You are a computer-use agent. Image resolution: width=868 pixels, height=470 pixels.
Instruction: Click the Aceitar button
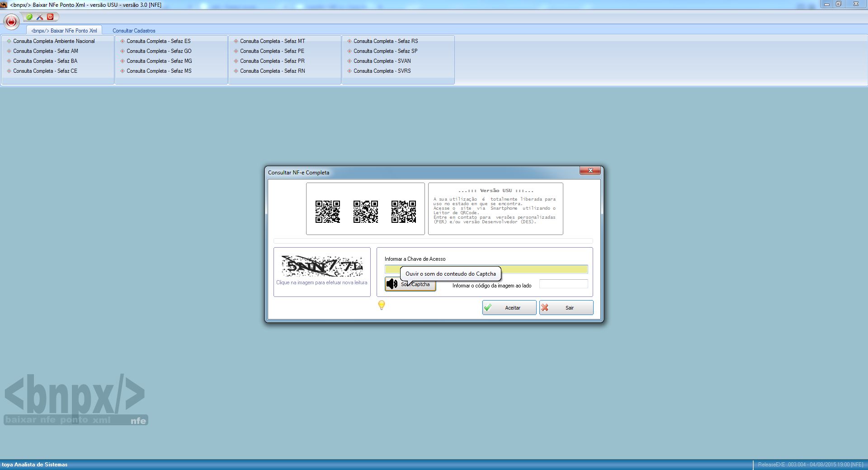coord(509,308)
